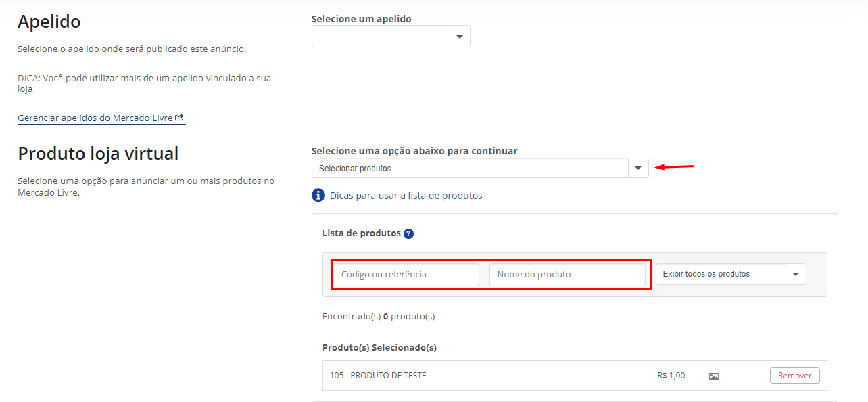The image size is (868, 402).
Task: Click the image icon in PRODUTO DE TESTE row
Action: pyautogui.click(x=713, y=376)
